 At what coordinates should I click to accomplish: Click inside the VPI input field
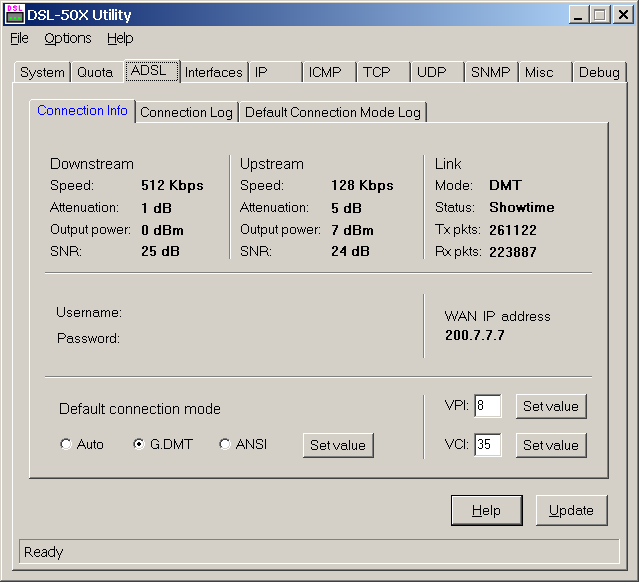pyautogui.click(x=488, y=406)
